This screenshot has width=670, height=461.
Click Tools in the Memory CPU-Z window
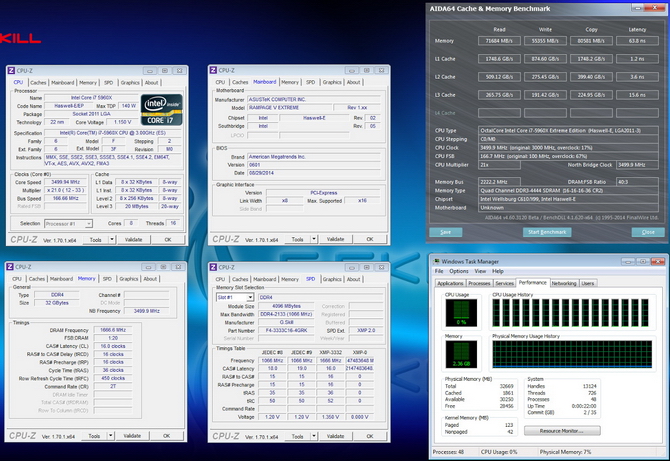tap(94, 436)
